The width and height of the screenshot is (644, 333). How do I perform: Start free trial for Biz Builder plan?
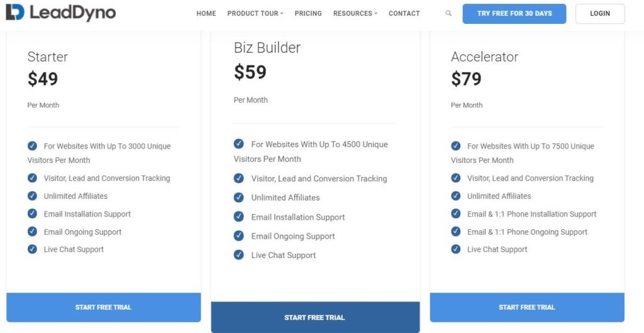tap(315, 317)
